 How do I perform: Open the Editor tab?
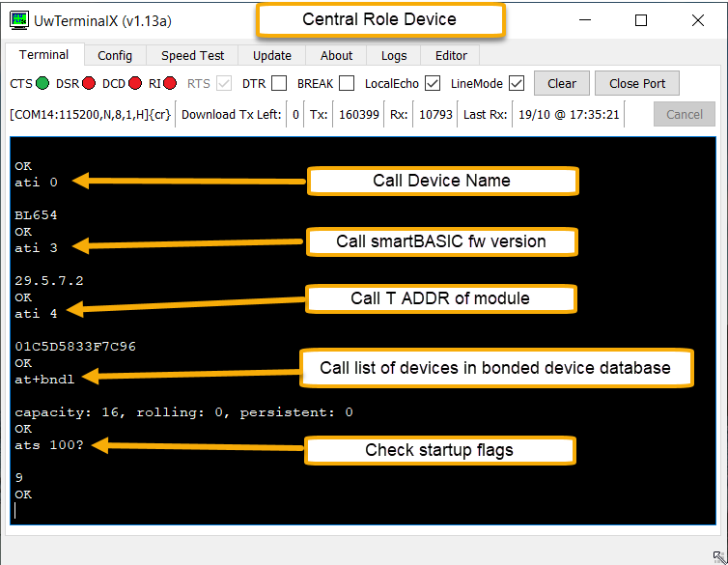(x=451, y=56)
